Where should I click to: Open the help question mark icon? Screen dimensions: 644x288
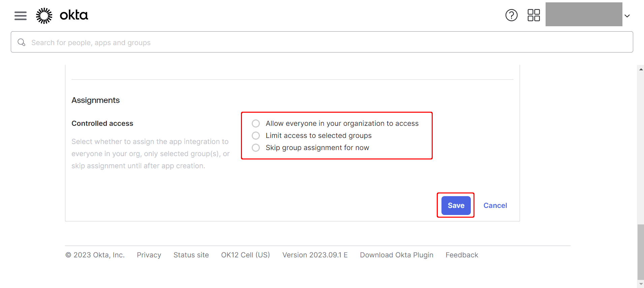click(x=511, y=15)
